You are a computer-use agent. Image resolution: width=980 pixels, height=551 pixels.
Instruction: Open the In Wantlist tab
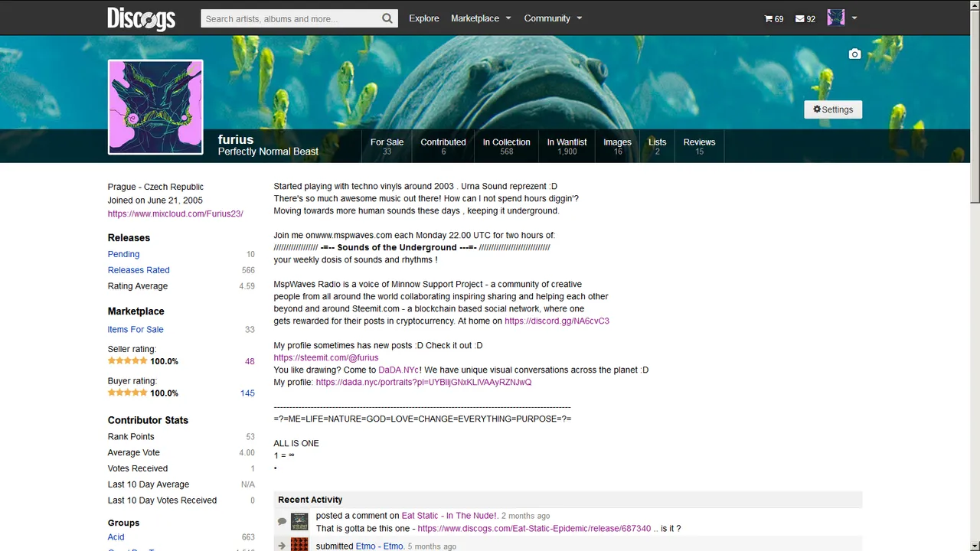567,146
